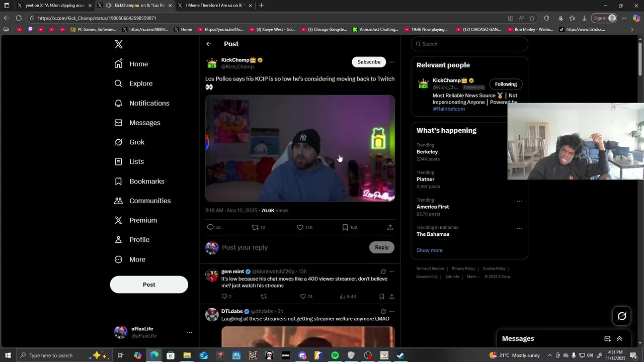Open Grok in sidebar

tap(129, 142)
